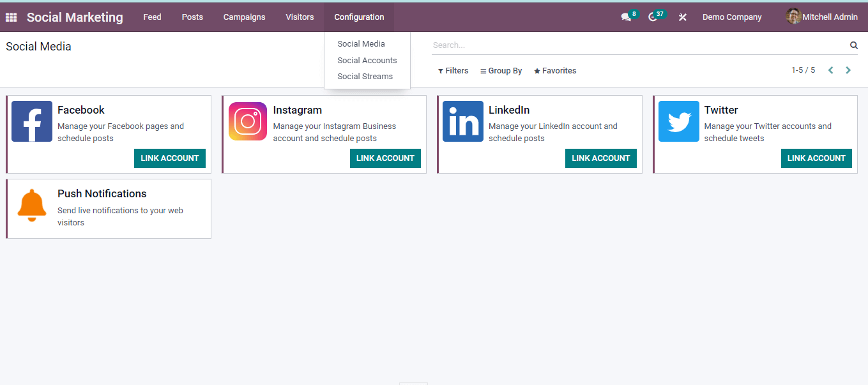Click the Push Notifications bell icon
Screen dimensions: 868x385
[32, 204]
